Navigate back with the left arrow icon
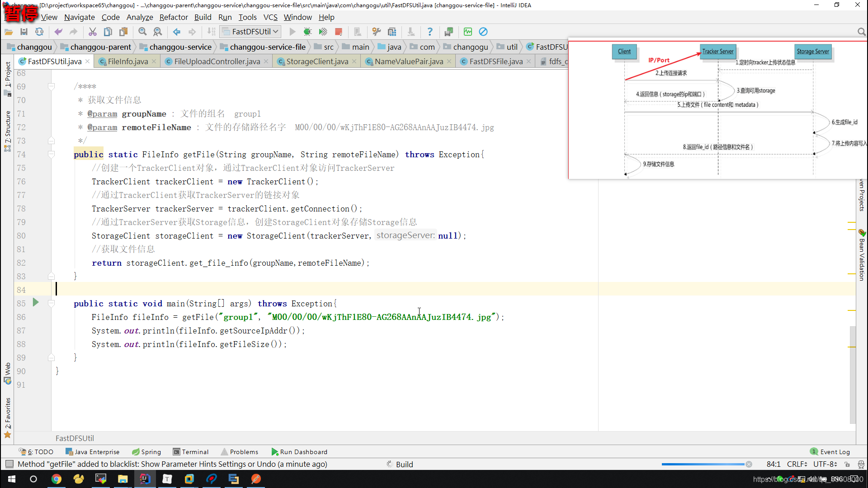Image resolution: width=868 pixels, height=488 pixels. coord(177,32)
